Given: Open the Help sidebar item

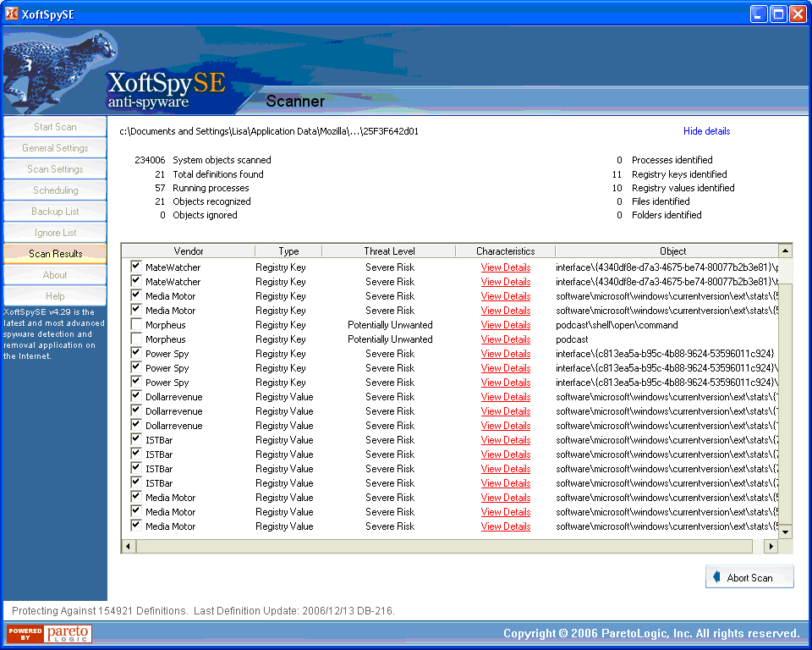Looking at the screenshot, I should pyautogui.click(x=55, y=296).
